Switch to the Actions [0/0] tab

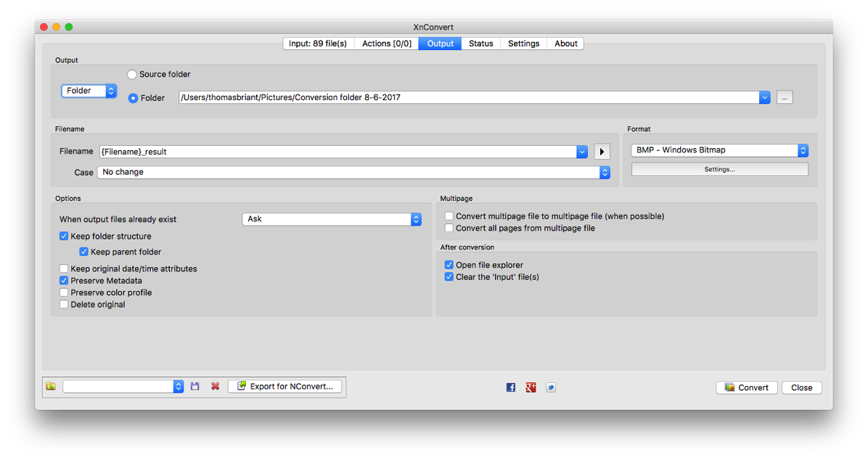pyautogui.click(x=386, y=44)
